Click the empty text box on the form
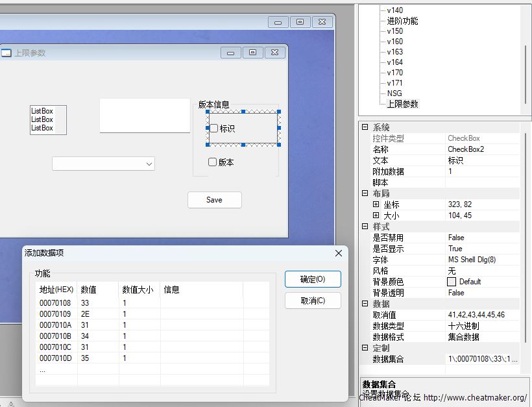 (145, 116)
